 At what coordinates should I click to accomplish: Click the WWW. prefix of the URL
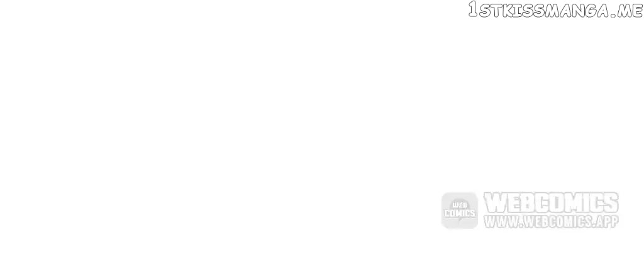502,222
